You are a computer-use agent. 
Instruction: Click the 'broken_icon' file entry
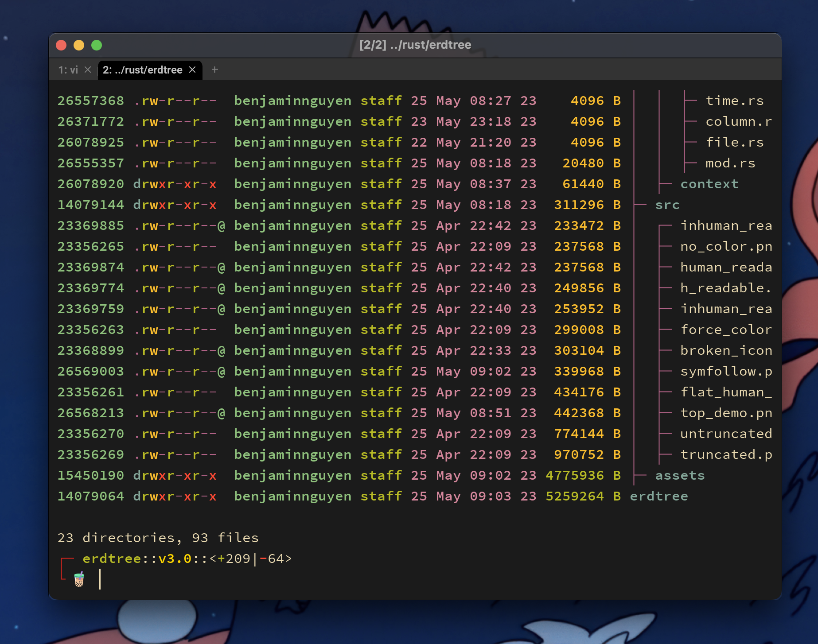click(x=726, y=350)
